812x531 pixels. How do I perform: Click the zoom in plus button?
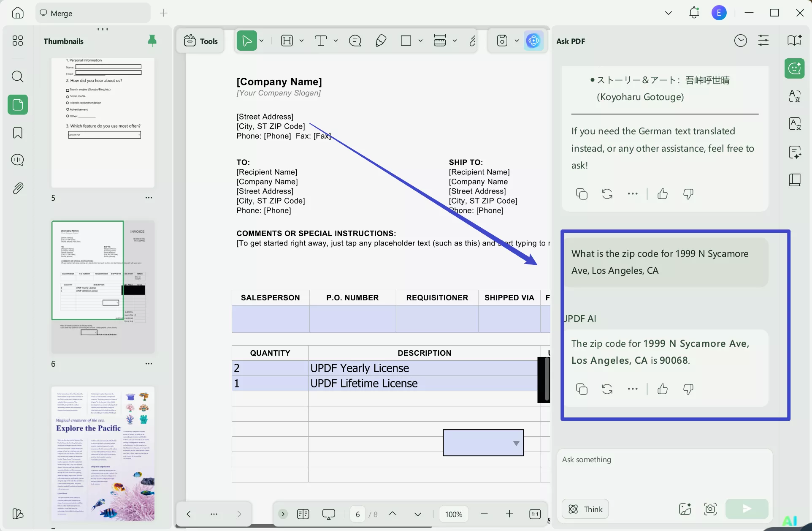(509, 514)
